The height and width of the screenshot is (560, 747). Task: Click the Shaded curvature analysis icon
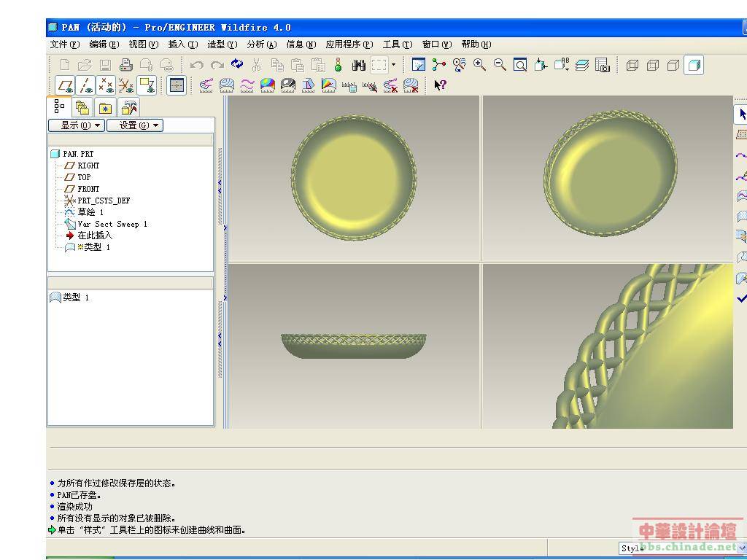click(x=267, y=85)
